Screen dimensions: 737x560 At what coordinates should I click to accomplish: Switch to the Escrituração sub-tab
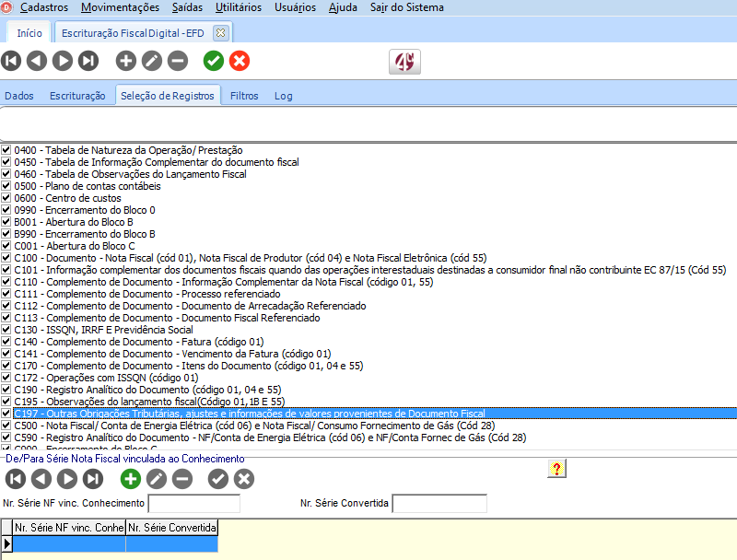[77, 96]
